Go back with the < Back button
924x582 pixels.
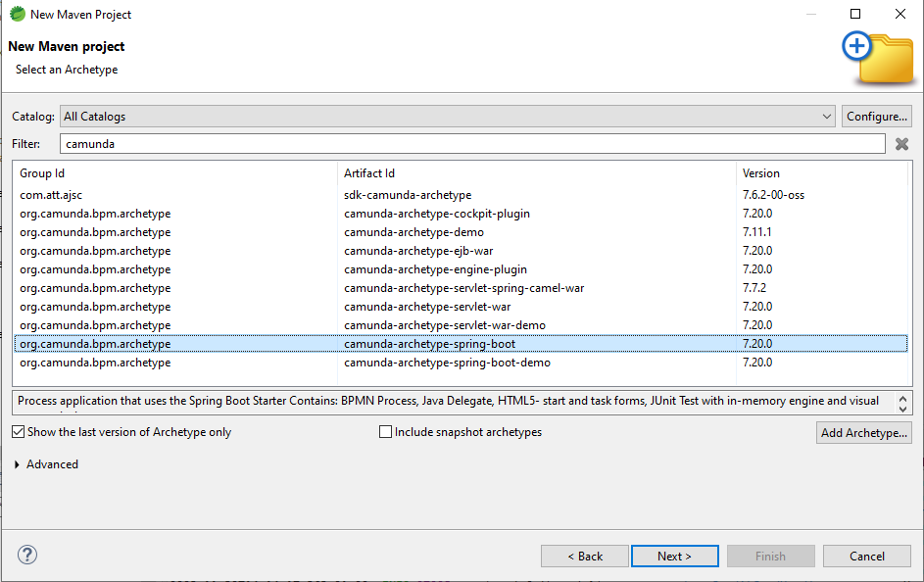coord(585,557)
